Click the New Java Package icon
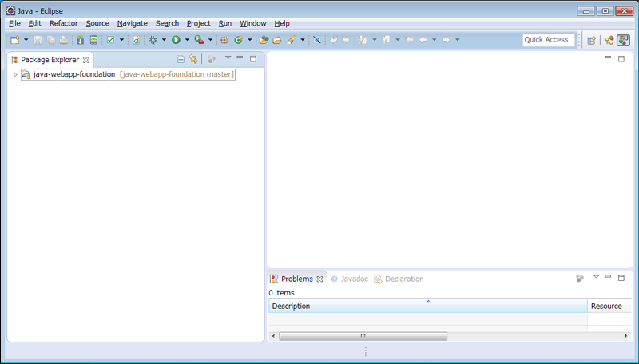 click(x=224, y=40)
